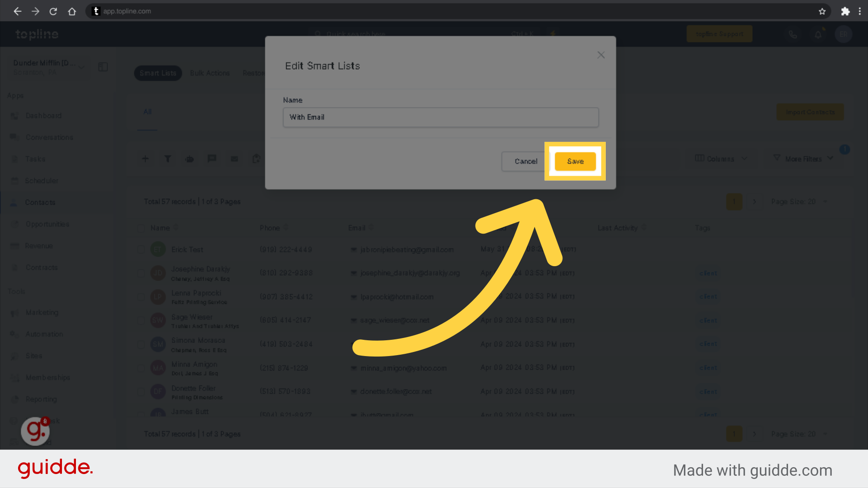
Task: Open the Smart Lists tab
Action: (157, 73)
